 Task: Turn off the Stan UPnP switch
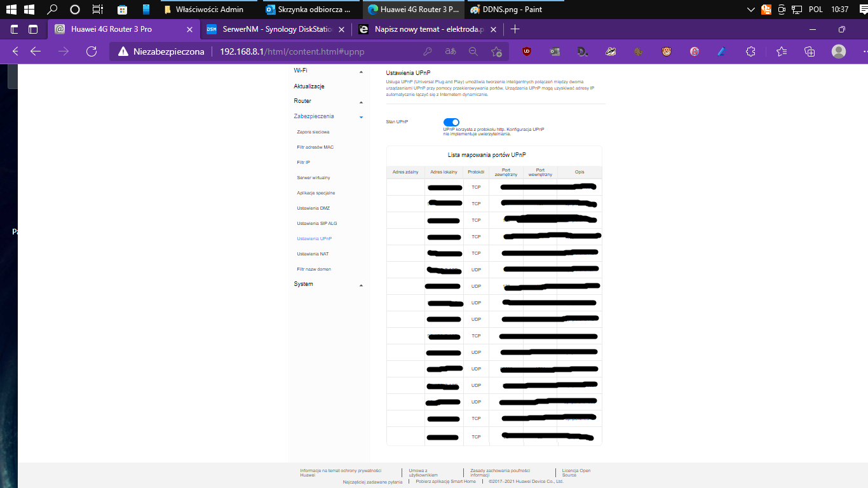tap(451, 122)
